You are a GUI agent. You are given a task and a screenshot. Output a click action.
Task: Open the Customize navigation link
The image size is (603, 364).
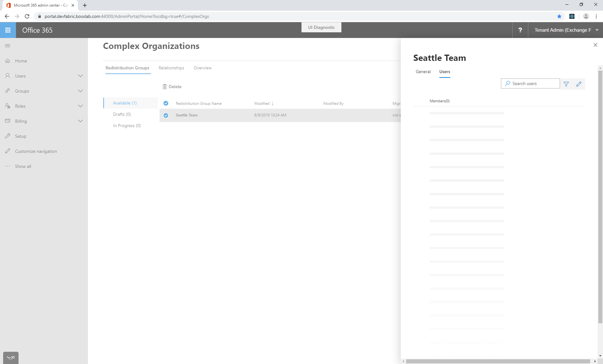point(36,151)
